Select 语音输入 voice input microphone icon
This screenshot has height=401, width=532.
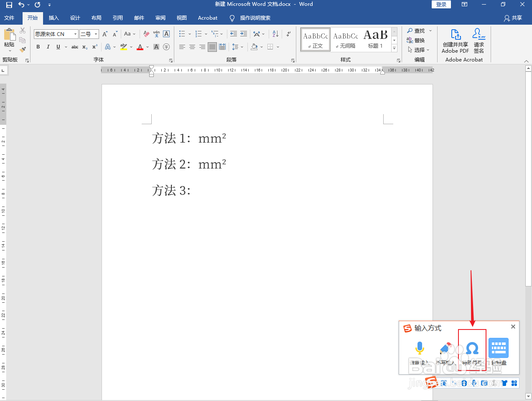[x=420, y=348]
